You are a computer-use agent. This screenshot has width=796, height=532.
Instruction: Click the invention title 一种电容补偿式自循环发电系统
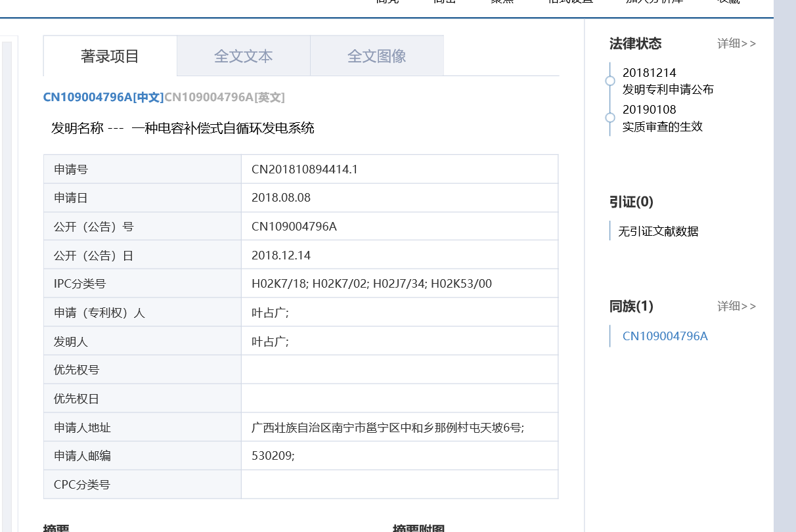tap(223, 128)
